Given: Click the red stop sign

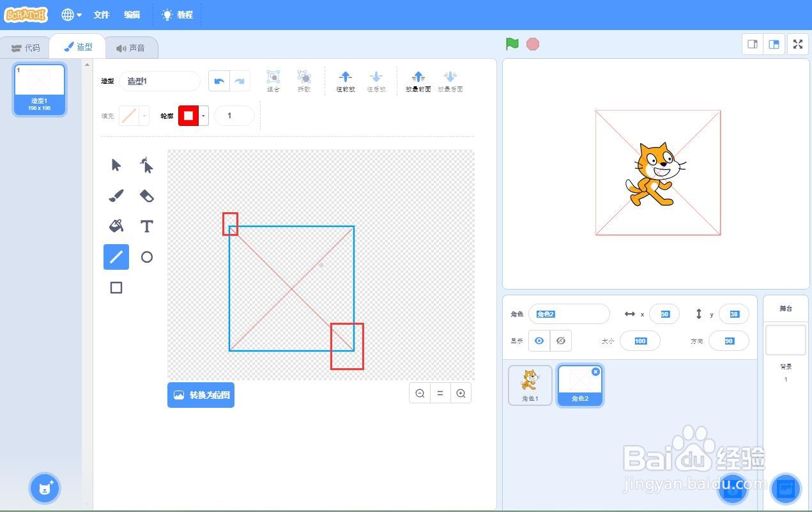Looking at the screenshot, I should click(533, 44).
